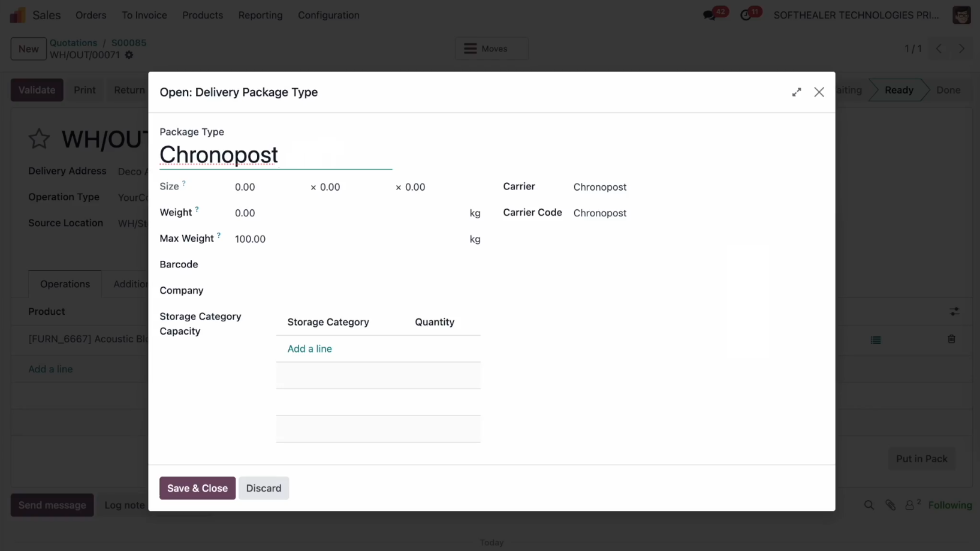Image resolution: width=980 pixels, height=551 pixels.
Task: Open the Configuration menu
Action: pos(328,15)
